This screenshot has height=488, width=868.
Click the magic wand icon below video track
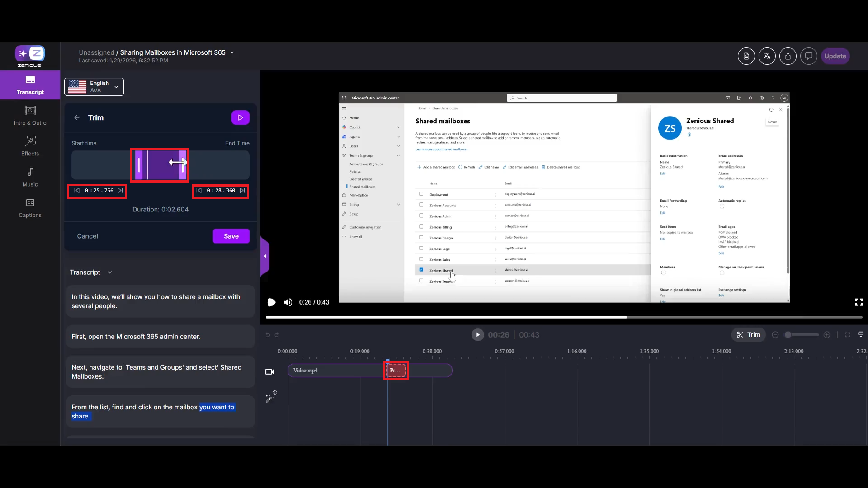(270, 397)
